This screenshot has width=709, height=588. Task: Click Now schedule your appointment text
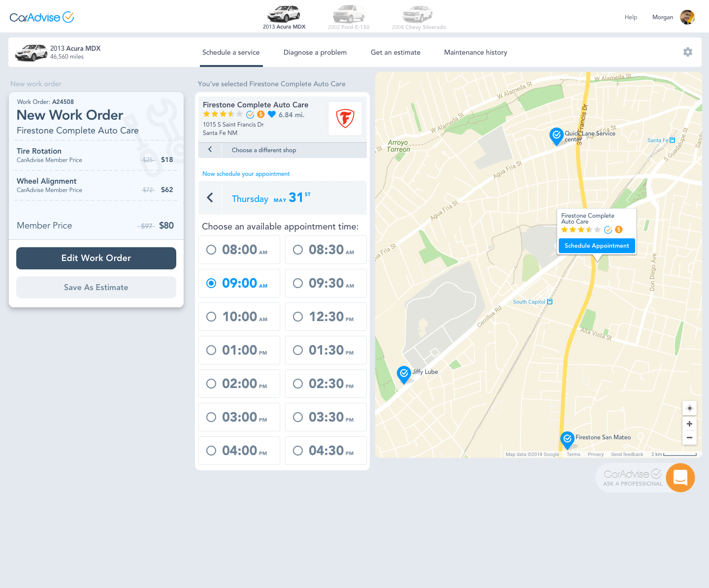click(x=246, y=174)
